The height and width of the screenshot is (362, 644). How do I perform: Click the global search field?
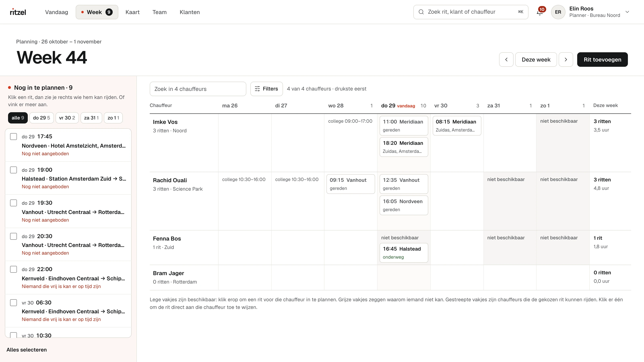(471, 12)
